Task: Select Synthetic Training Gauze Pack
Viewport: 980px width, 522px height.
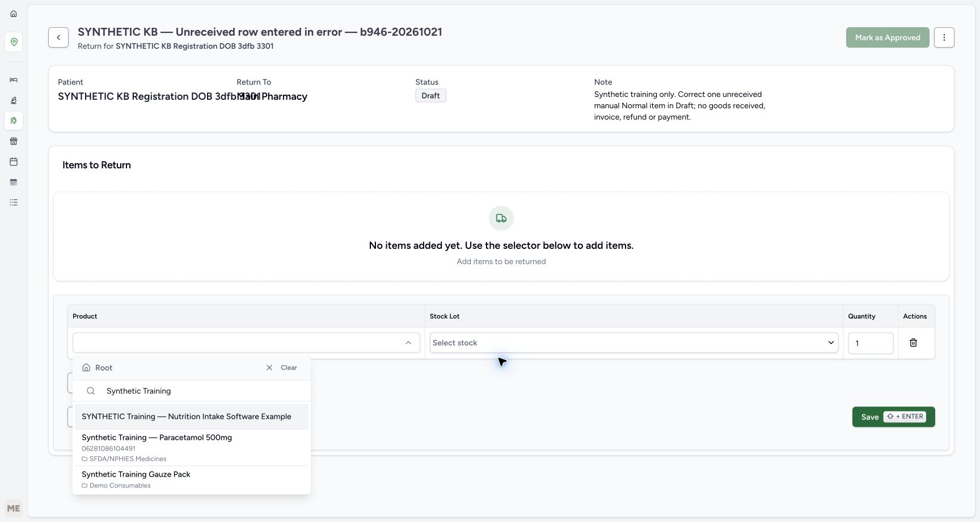Action: click(192, 479)
